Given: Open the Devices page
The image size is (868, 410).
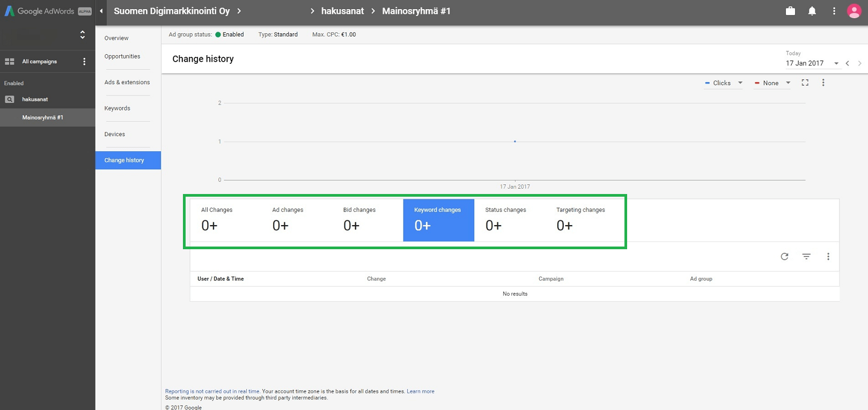Looking at the screenshot, I should pyautogui.click(x=115, y=134).
